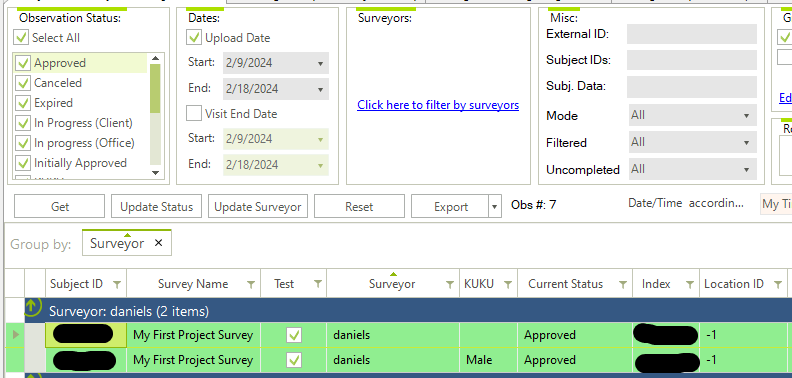Click Update Status button
Screen dimensions: 792x378
(x=157, y=207)
